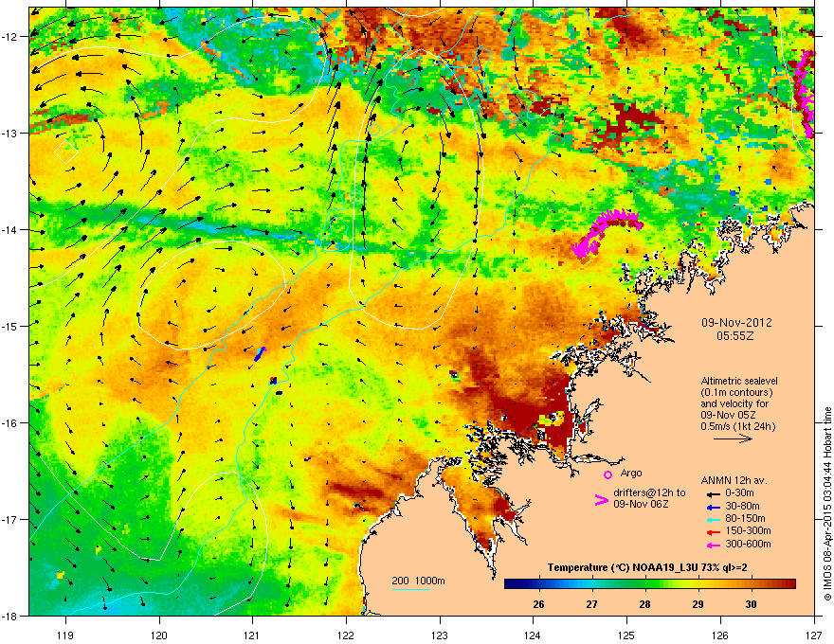Click the 'drifters@12h to' legend label
This screenshot has width=834, height=644.
649,492
